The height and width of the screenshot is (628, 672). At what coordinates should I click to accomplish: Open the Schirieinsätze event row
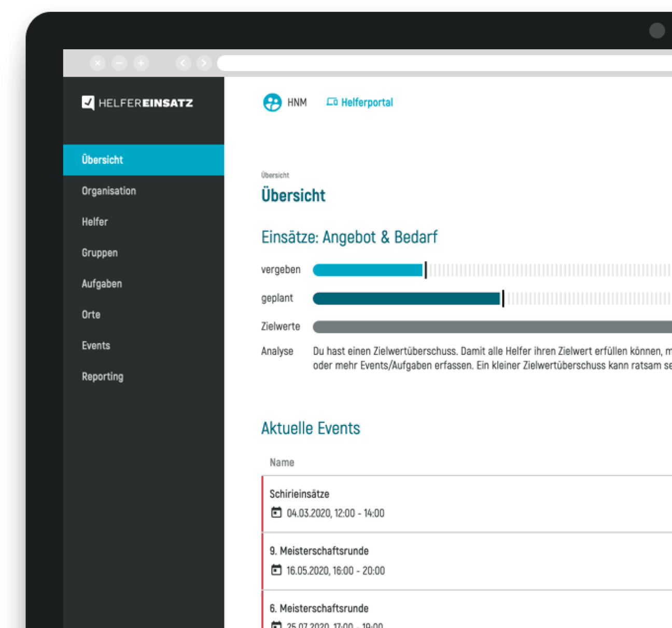click(299, 494)
